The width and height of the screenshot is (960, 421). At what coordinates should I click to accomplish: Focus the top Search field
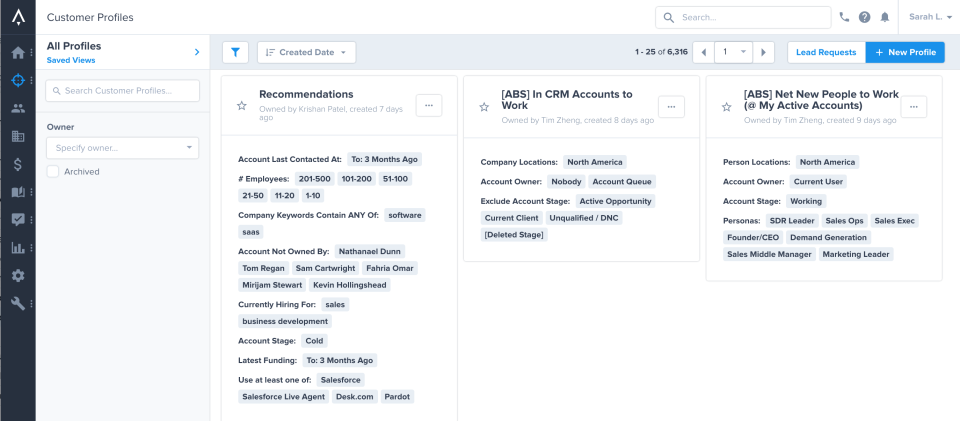click(x=743, y=17)
